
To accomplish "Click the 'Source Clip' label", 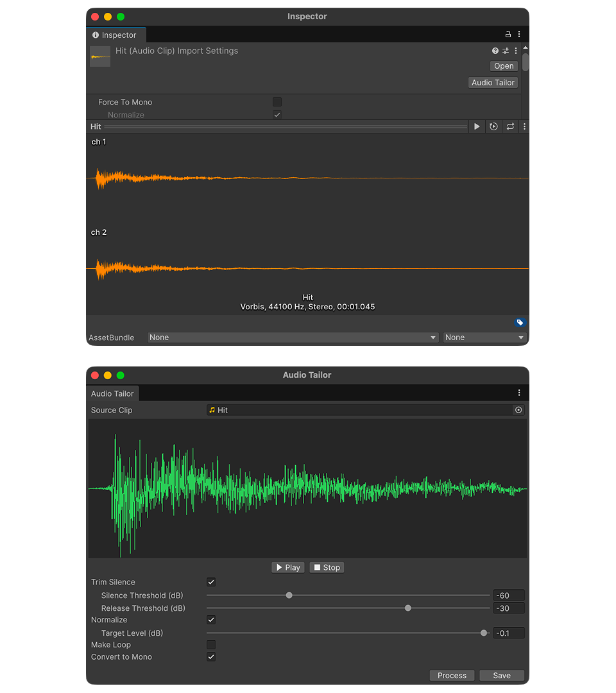I will 112,410.
